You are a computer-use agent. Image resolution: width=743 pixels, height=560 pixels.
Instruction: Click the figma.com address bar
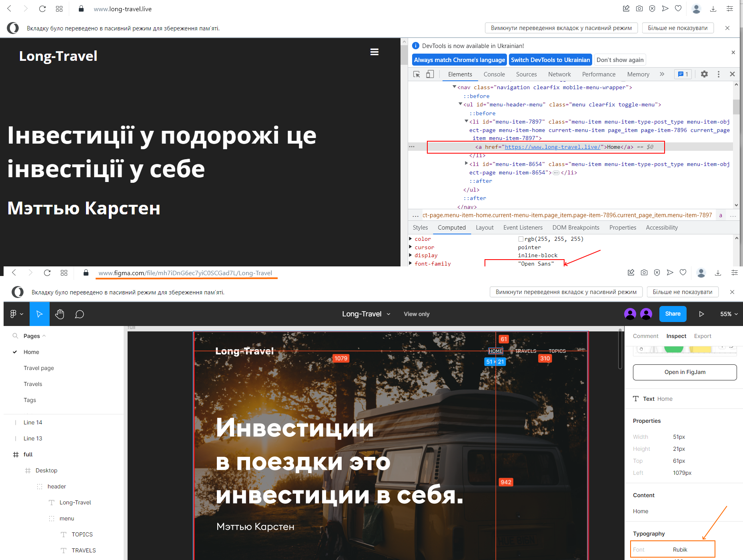[185, 273]
